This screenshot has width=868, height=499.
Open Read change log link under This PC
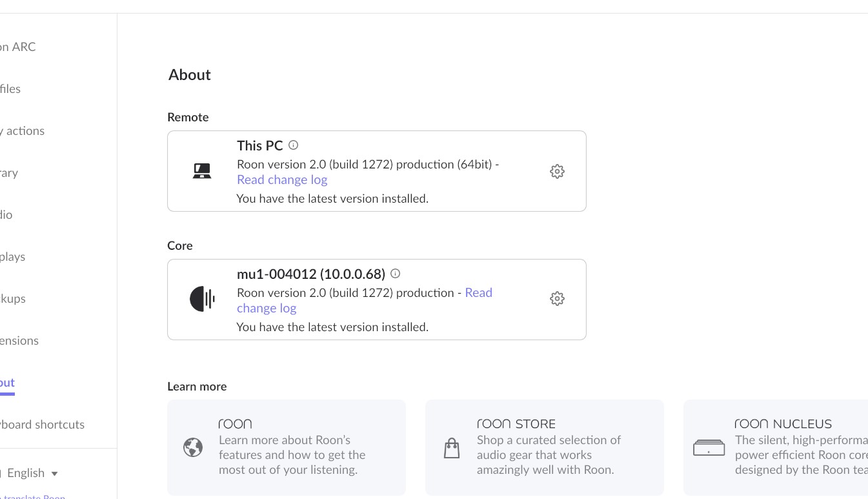(x=282, y=180)
